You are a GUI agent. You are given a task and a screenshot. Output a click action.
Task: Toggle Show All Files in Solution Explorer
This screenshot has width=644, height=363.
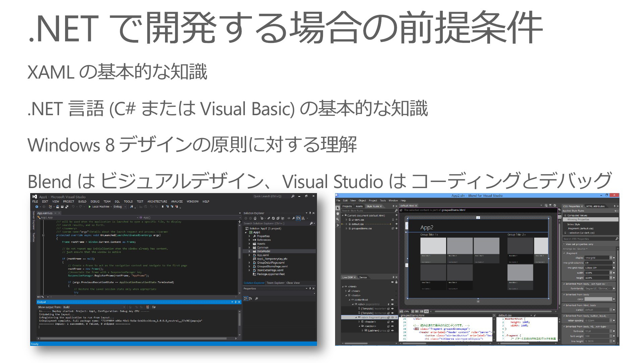(282, 218)
